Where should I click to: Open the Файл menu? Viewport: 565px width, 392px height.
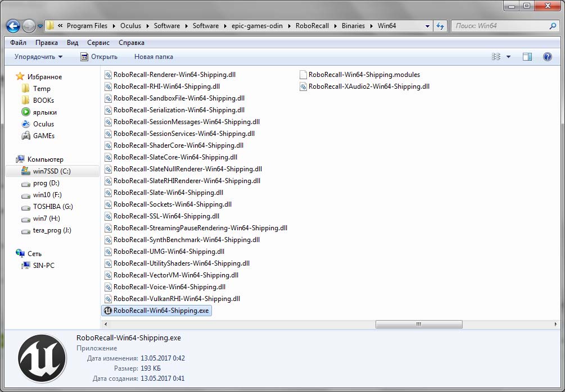pyautogui.click(x=18, y=43)
